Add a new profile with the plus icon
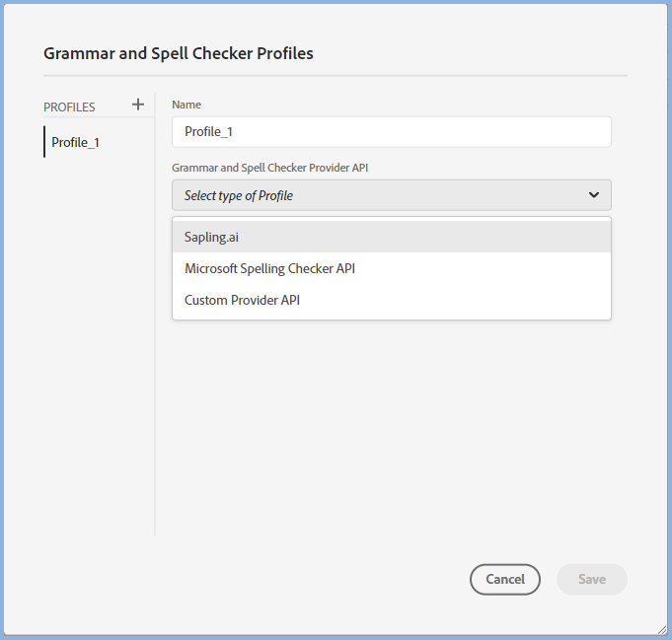The height and width of the screenshot is (640, 672). pyautogui.click(x=138, y=105)
